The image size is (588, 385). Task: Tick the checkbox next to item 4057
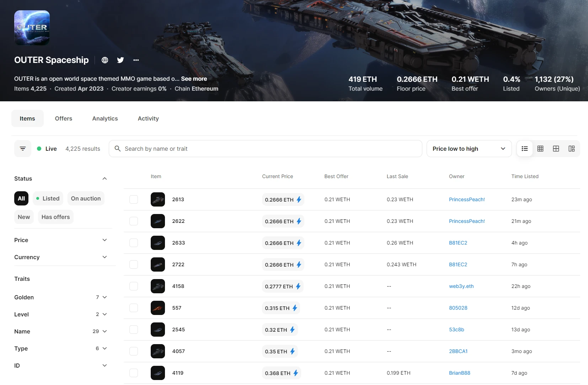(x=134, y=351)
